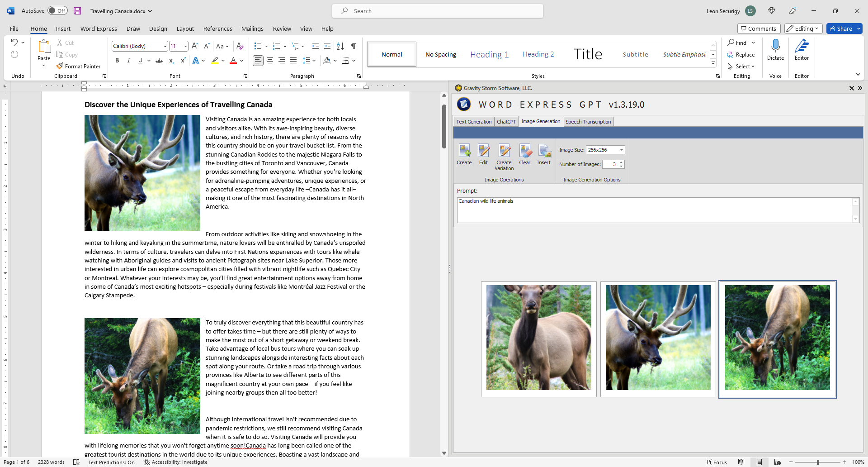868x467 pixels.
Task: Toggle bold formatting
Action: (x=117, y=61)
